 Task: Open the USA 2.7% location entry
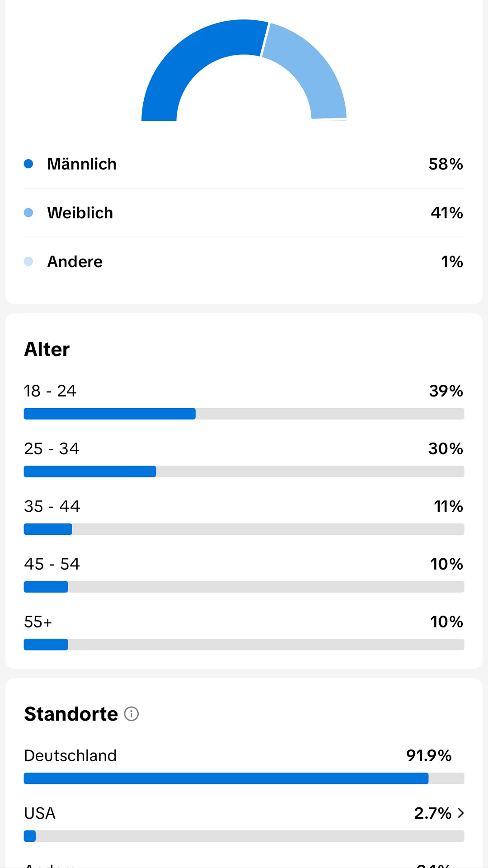(244, 823)
